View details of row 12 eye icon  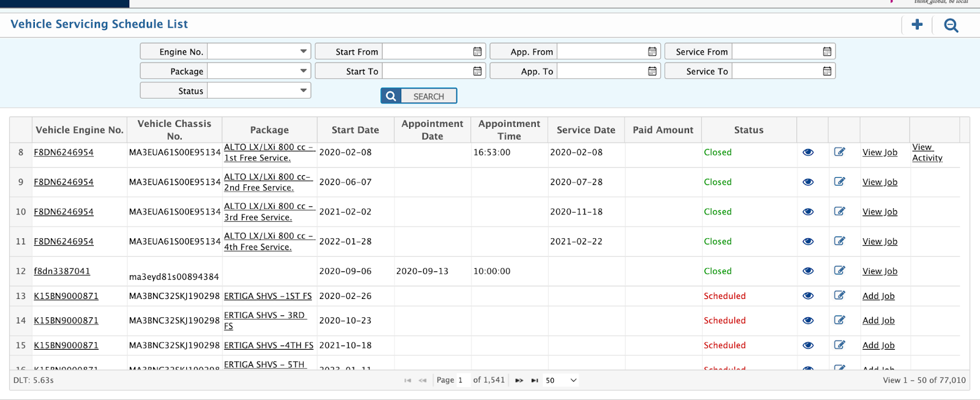(809, 271)
